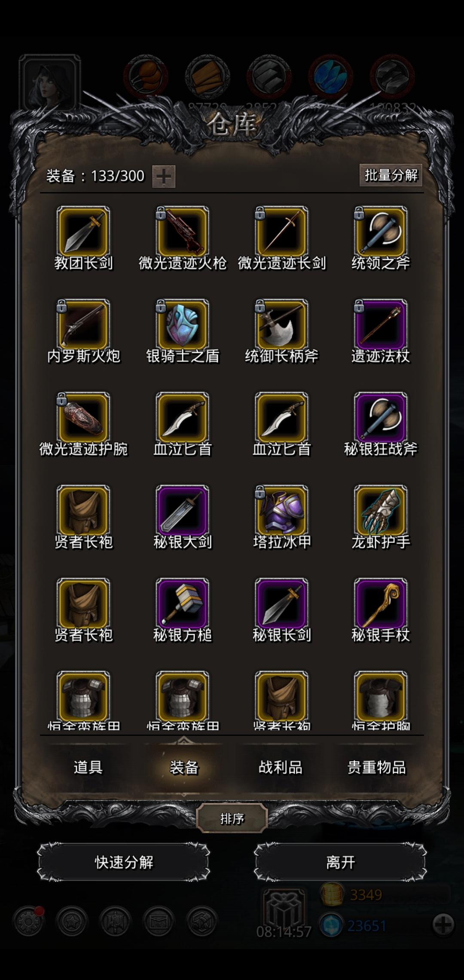Open the 贵重物品 tab
464x980 pixels.
[376, 767]
